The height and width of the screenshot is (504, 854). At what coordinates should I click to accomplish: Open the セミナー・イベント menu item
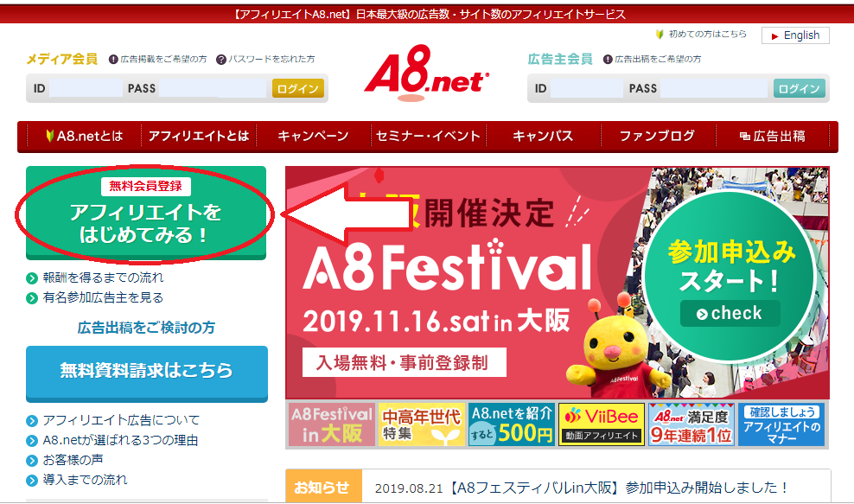428,136
